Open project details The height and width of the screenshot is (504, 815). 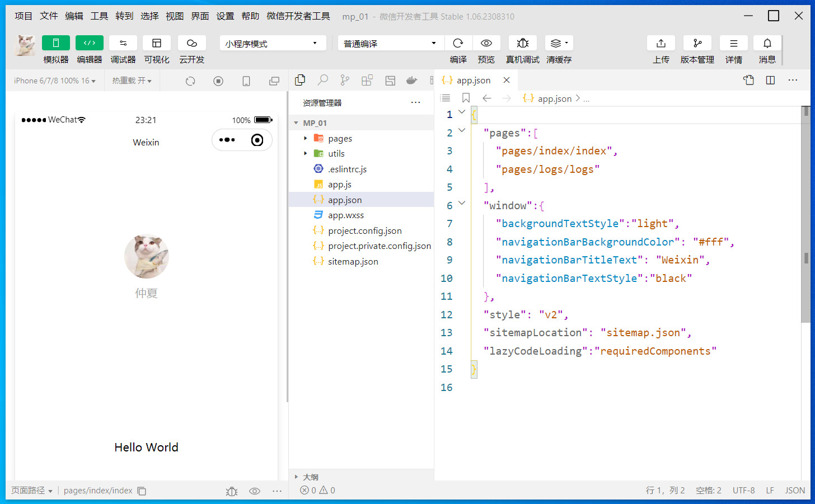coord(734,43)
